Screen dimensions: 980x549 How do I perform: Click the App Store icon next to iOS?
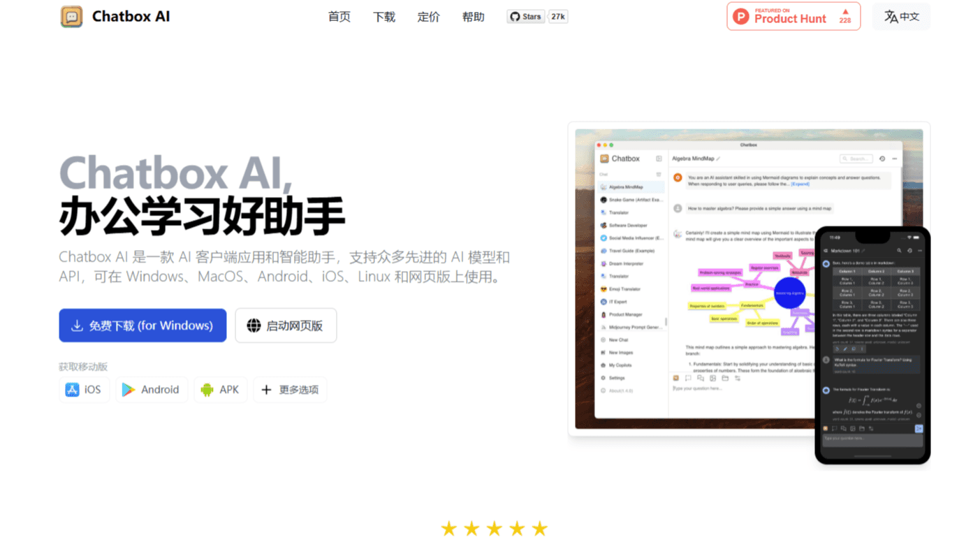pos(72,390)
